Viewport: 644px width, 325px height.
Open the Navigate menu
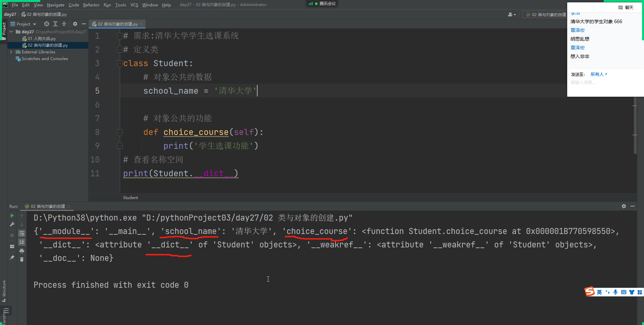tap(56, 5)
